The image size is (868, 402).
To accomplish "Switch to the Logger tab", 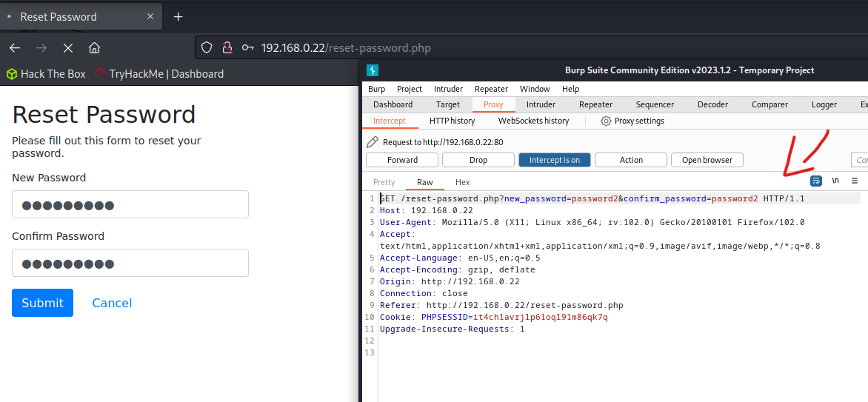I will point(824,104).
